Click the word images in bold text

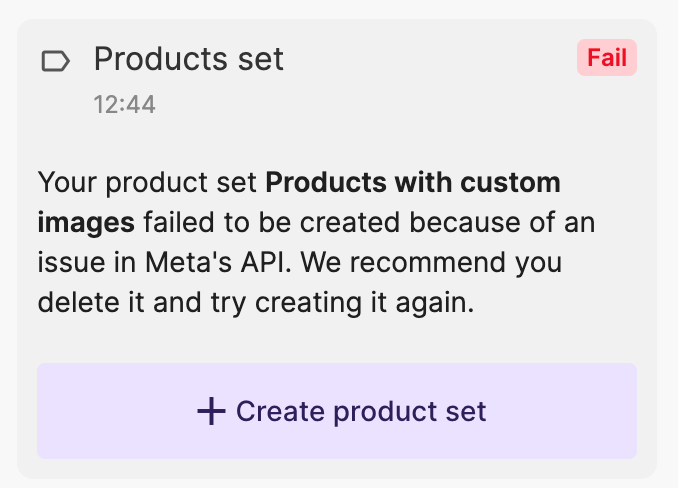pyautogui.click(x=86, y=223)
